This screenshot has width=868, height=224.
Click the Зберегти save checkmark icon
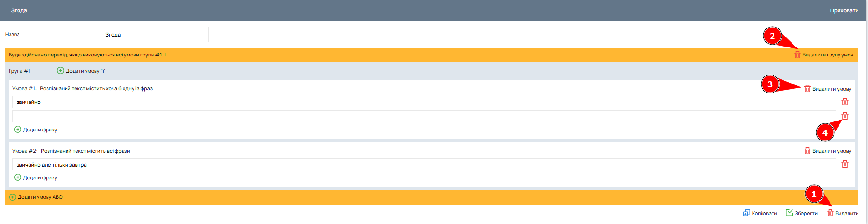point(789,213)
